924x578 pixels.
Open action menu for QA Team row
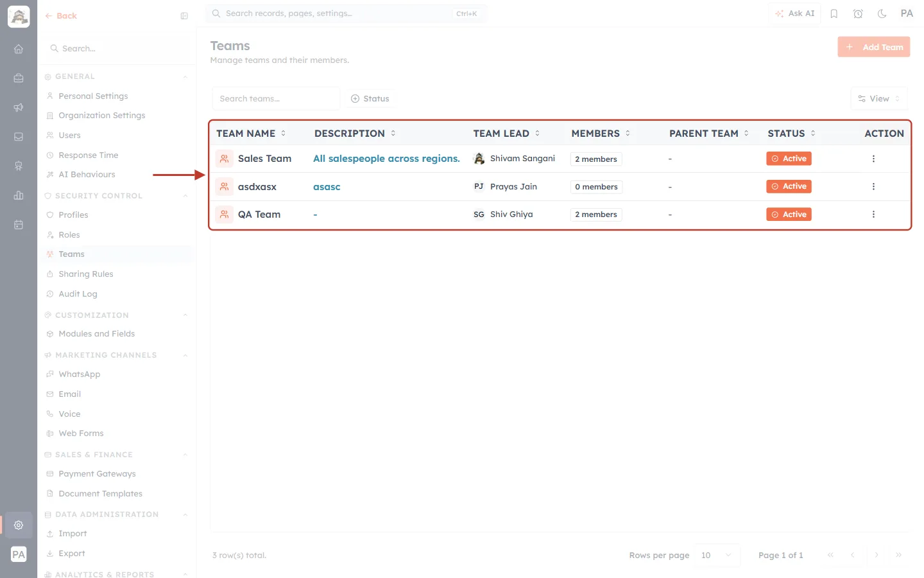[873, 215]
